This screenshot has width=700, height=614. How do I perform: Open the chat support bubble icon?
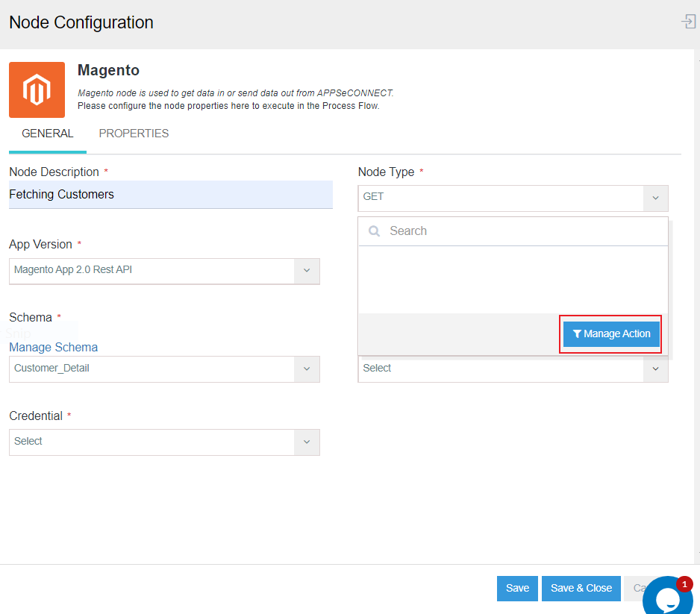coord(666,598)
